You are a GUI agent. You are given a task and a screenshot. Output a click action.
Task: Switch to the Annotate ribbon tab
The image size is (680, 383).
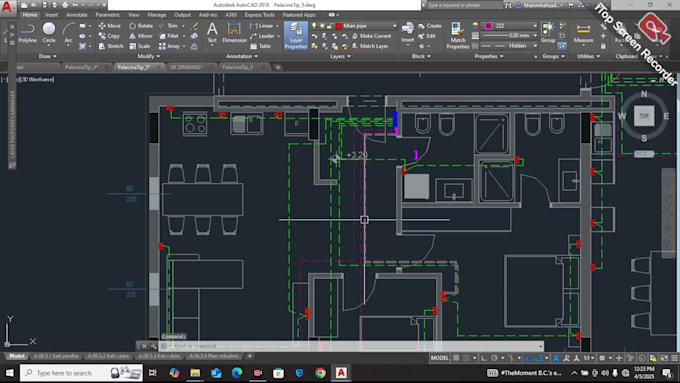pos(76,15)
